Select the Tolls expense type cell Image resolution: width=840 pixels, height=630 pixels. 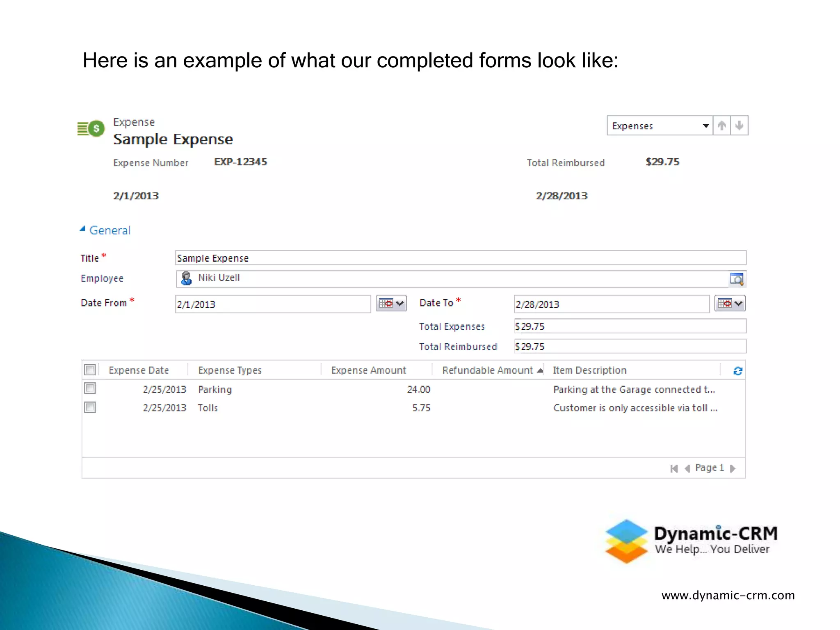click(208, 408)
